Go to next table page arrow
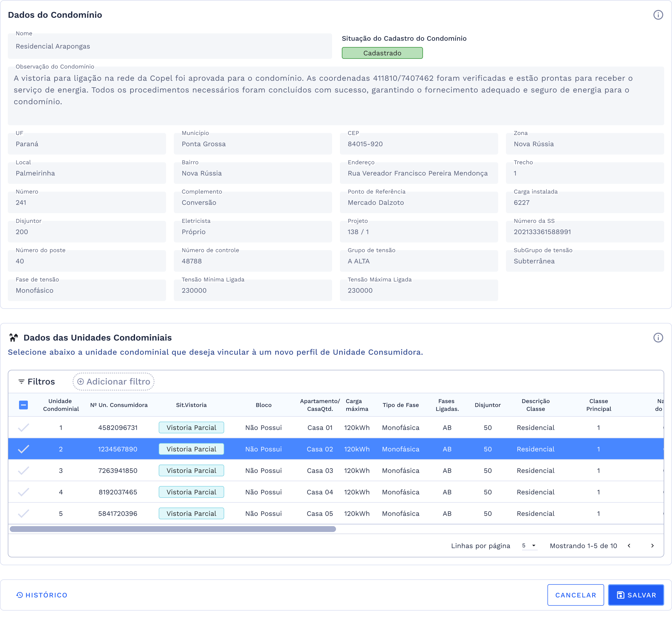 [x=652, y=546]
